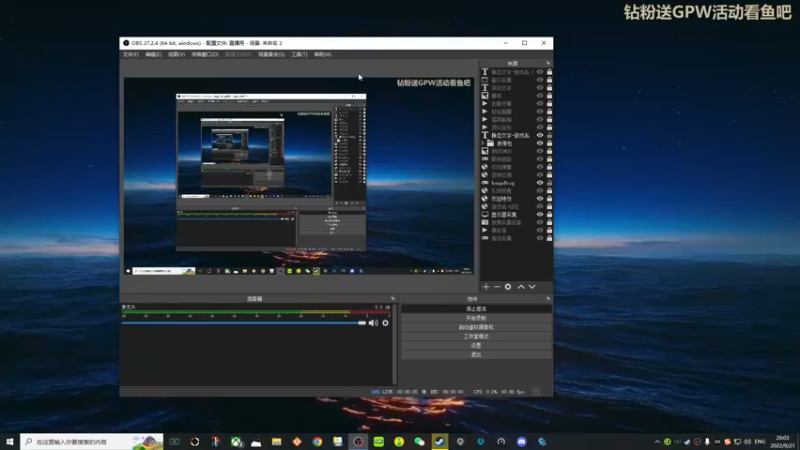800x450 pixels.
Task: Switch input language via ENG indicator
Action: pos(760,442)
